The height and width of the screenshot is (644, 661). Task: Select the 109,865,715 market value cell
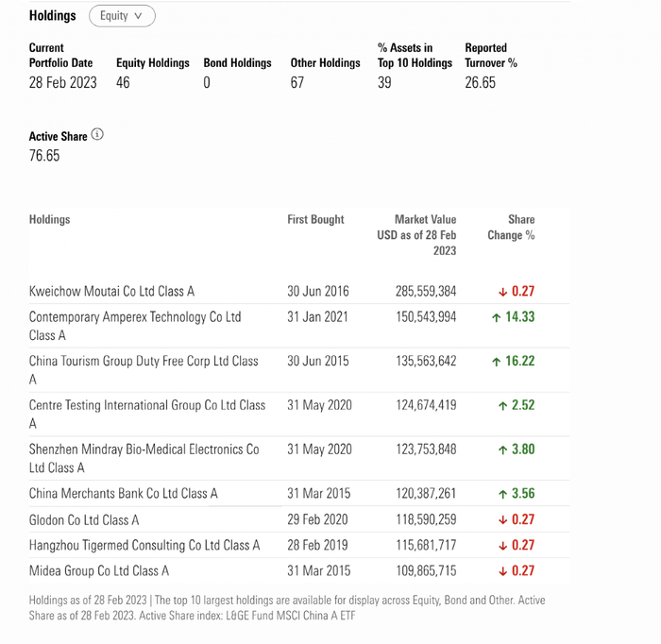[426, 571]
